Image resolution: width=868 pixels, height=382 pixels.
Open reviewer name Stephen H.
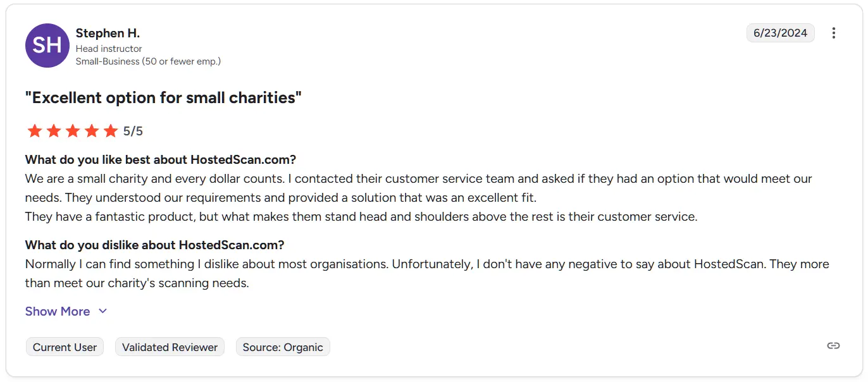pyautogui.click(x=108, y=33)
